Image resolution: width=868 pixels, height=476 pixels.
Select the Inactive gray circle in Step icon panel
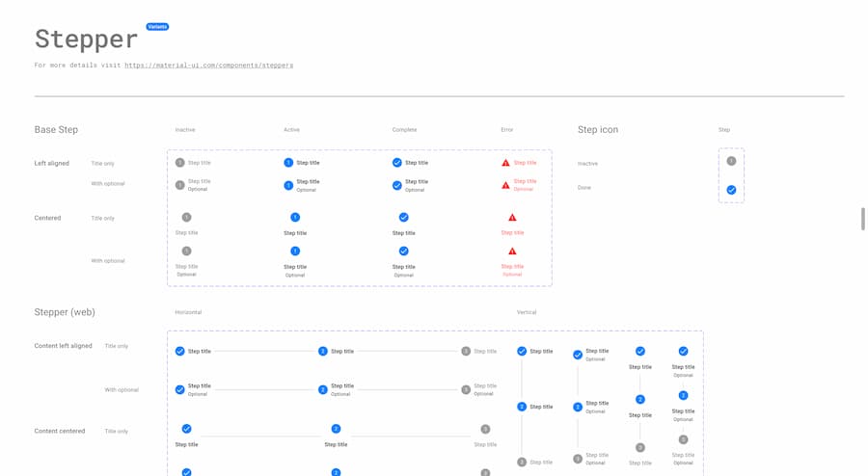[x=731, y=161]
